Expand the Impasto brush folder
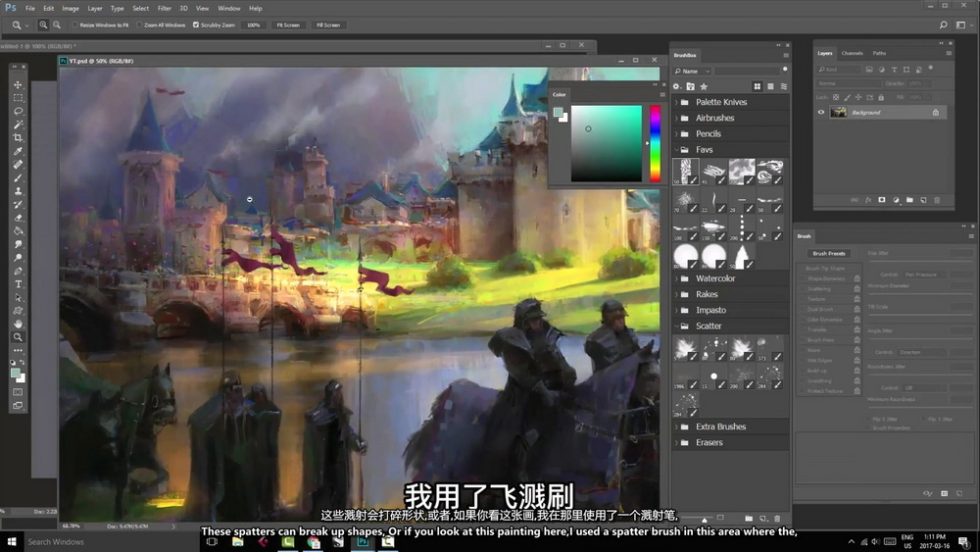This screenshot has height=552, width=980. point(676,310)
